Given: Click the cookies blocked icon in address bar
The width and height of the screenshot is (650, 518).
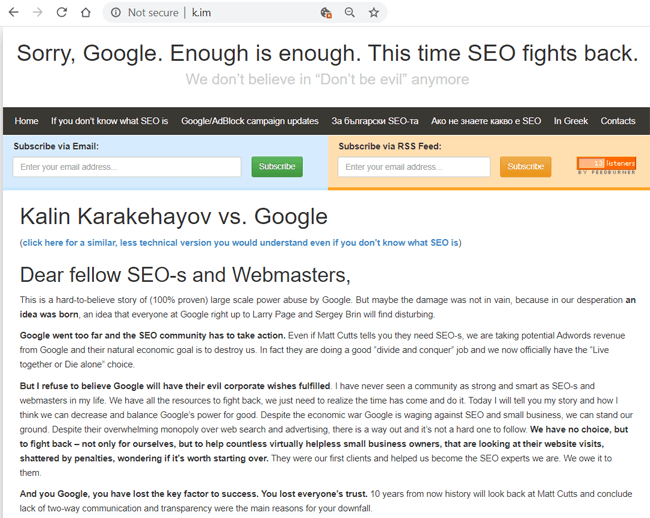Looking at the screenshot, I should 326,13.
